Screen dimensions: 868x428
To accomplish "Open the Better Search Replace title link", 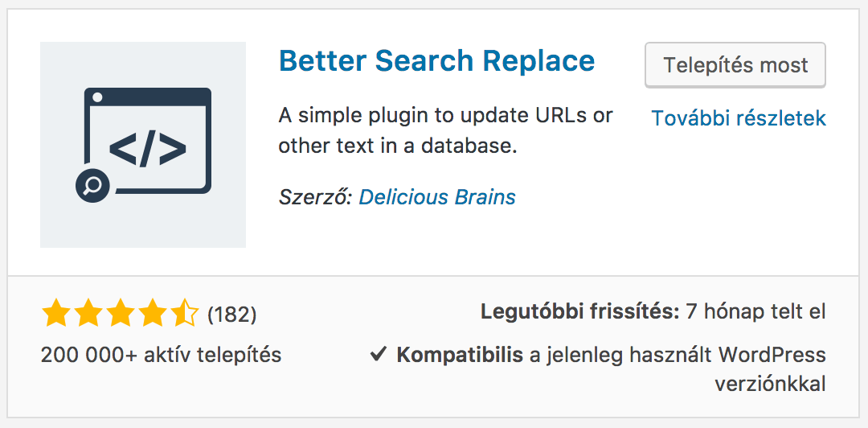I will click(x=436, y=61).
